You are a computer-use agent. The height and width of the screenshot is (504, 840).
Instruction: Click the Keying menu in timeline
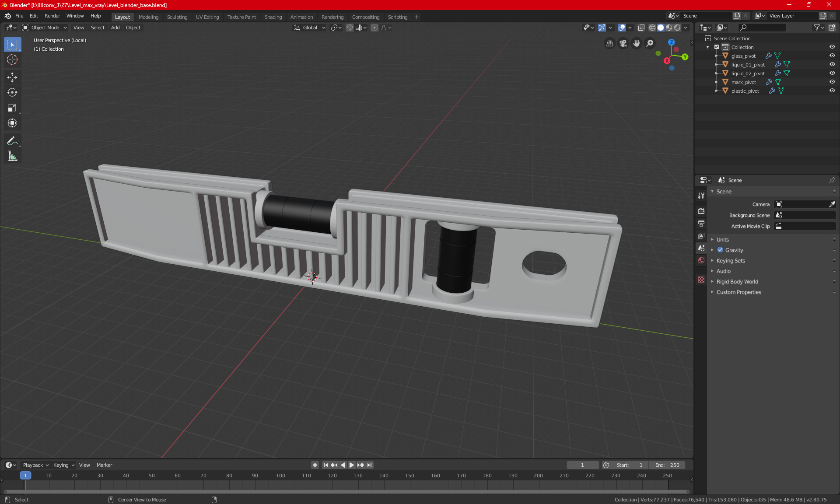[63, 465]
